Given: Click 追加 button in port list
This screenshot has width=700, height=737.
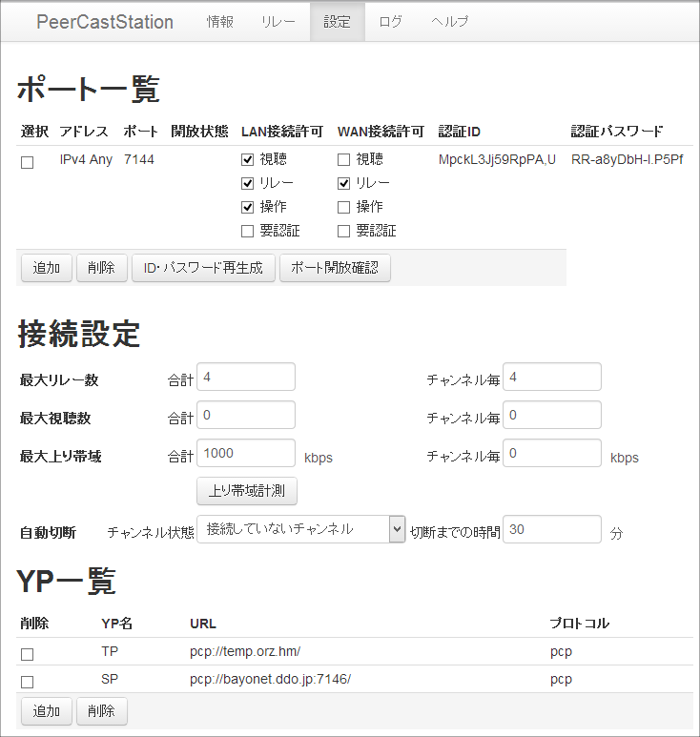Looking at the screenshot, I should (47, 268).
